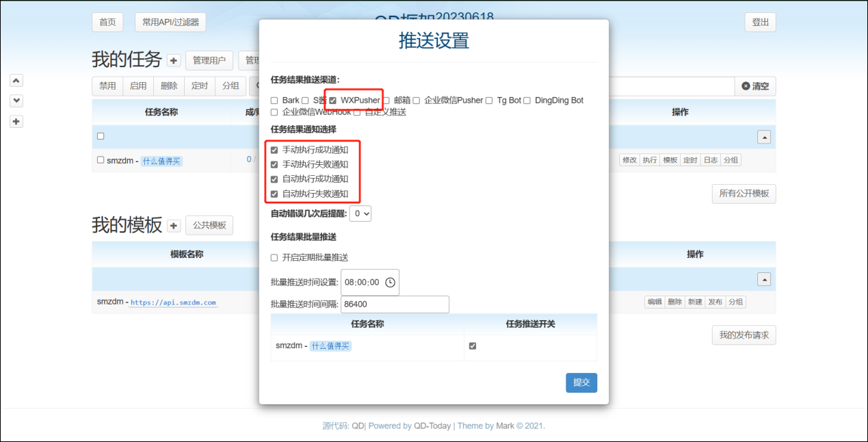Click the down arrow icon on left sidebar
Viewport: 868px width, 442px height.
click(17, 101)
